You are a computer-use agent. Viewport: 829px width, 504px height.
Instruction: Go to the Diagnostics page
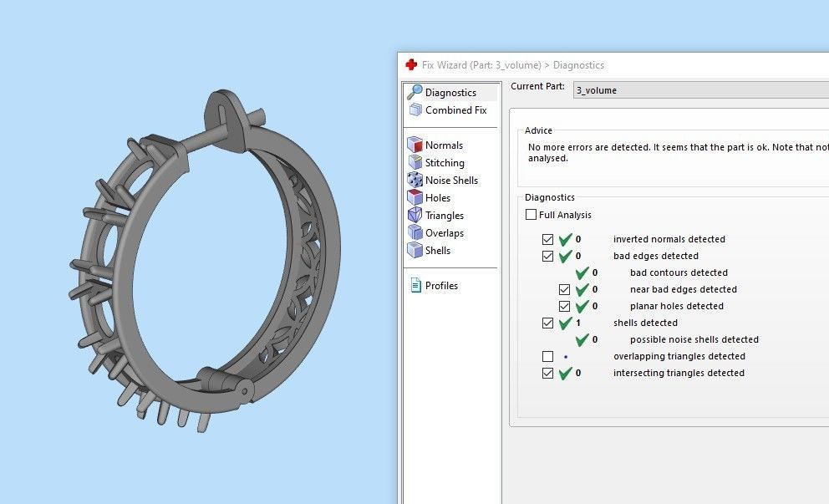tap(450, 93)
